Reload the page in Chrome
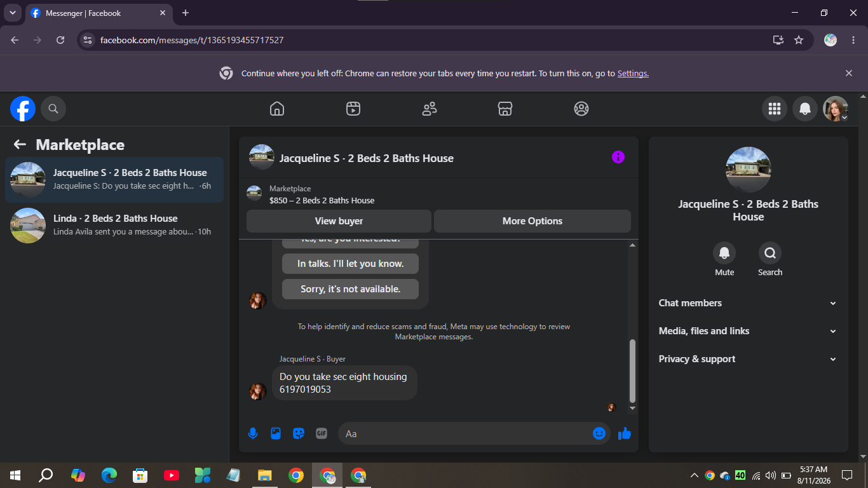Viewport: 868px width, 488px height. pos(60,40)
